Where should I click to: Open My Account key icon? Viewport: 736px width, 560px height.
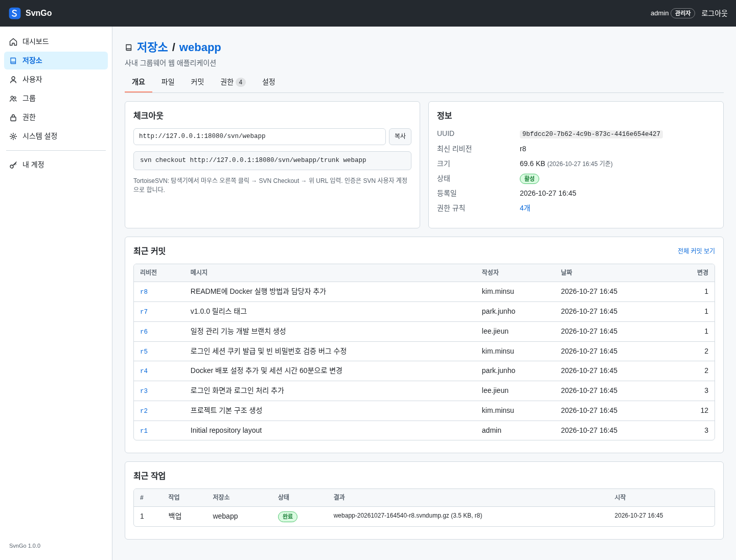tap(13, 165)
